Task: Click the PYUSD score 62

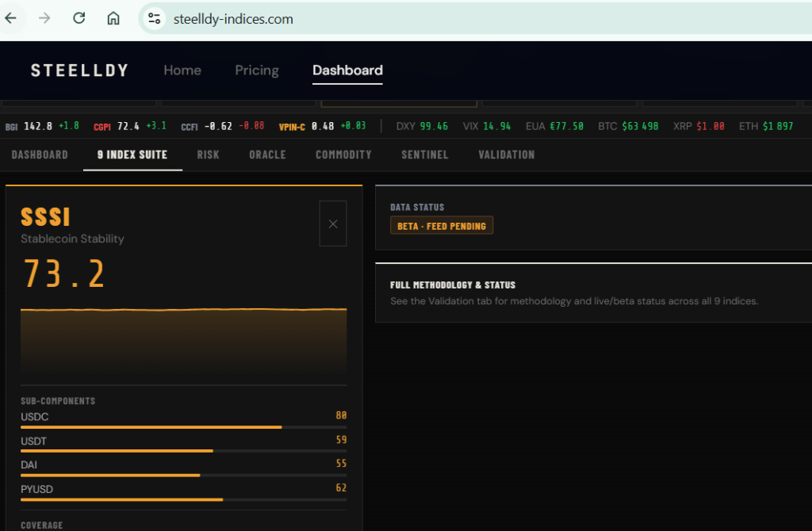Action: point(341,488)
